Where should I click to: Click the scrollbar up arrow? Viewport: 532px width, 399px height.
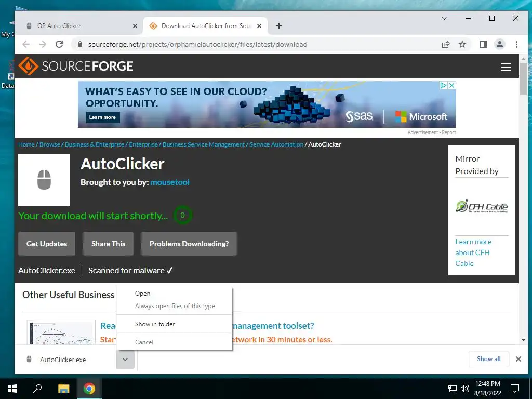click(523, 59)
